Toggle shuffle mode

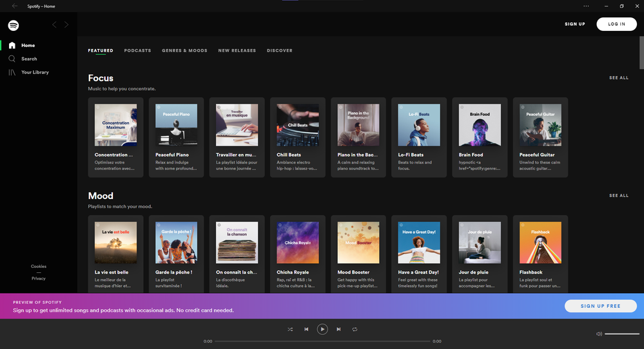point(290,329)
